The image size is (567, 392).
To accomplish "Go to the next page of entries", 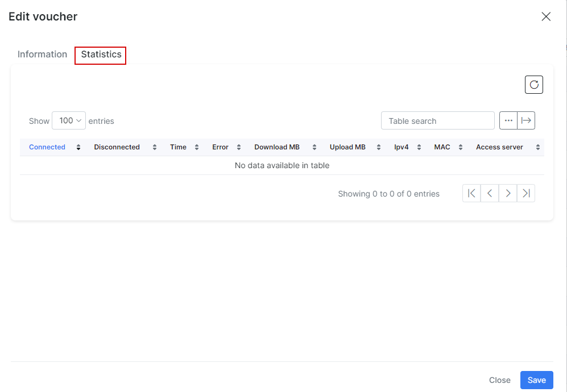I will (508, 193).
